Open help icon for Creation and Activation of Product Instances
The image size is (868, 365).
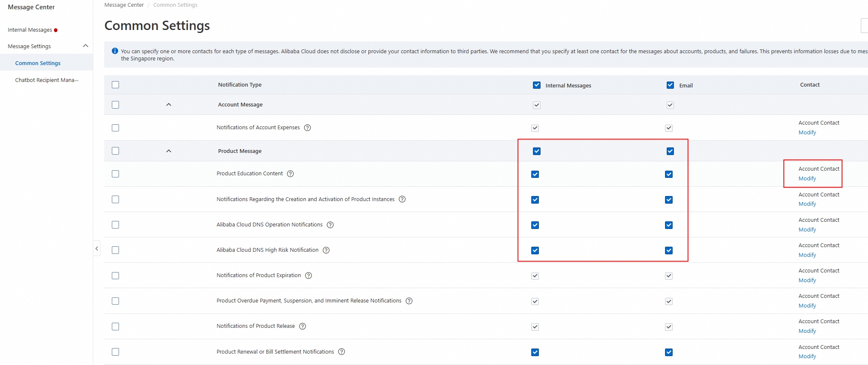(x=402, y=199)
